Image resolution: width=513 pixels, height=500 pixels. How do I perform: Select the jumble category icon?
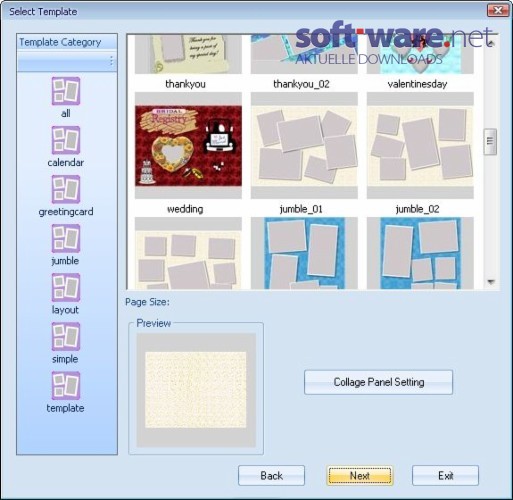pos(66,238)
